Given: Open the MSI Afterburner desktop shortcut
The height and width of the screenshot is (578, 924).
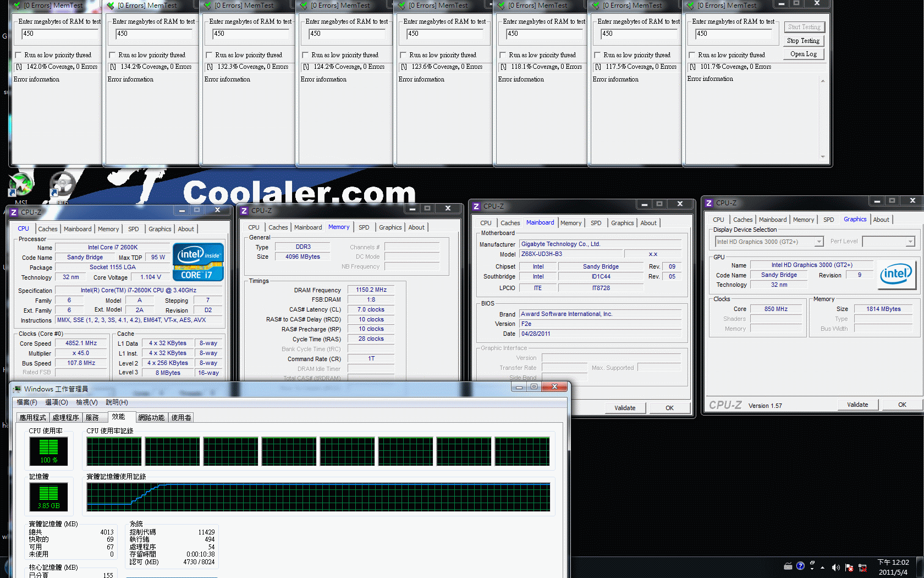Looking at the screenshot, I should (x=21, y=185).
